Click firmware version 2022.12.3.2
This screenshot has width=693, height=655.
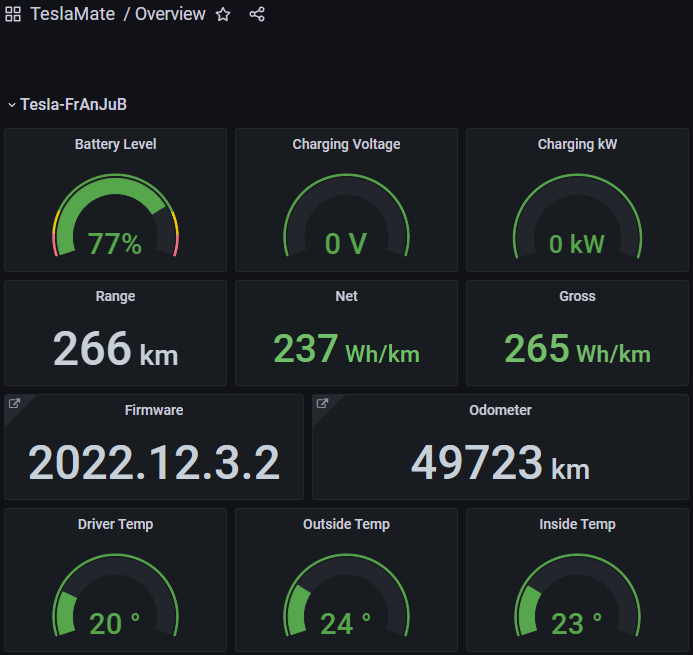pos(154,463)
